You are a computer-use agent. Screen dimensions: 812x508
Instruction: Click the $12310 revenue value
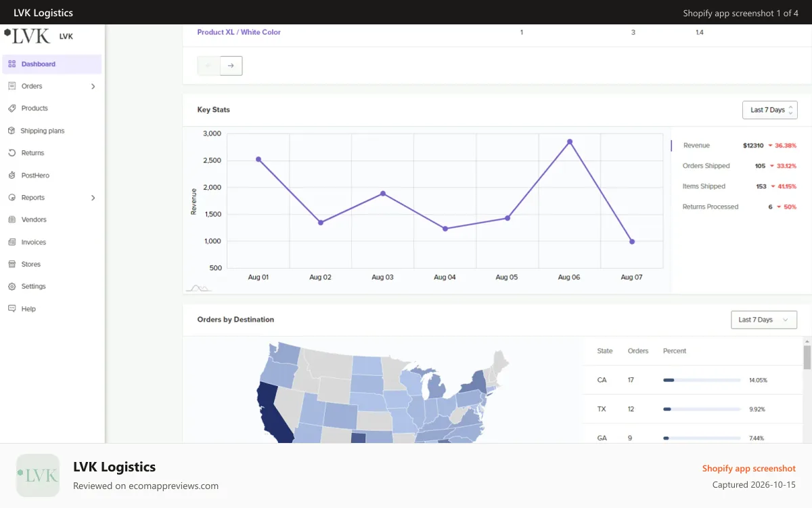coord(753,146)
